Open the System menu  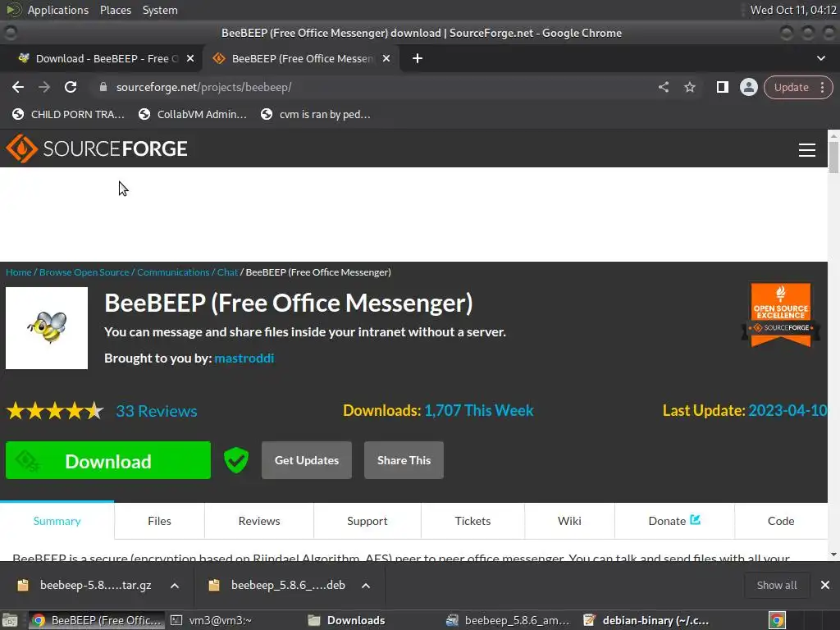click(160, 10)
